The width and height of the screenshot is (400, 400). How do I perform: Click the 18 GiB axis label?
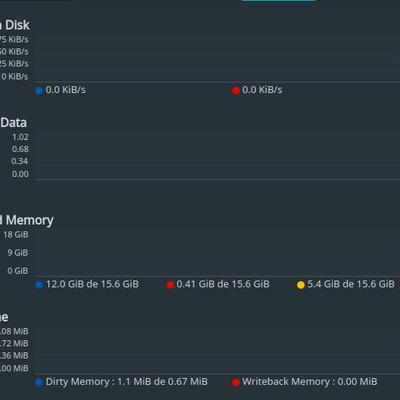(16, 235)
